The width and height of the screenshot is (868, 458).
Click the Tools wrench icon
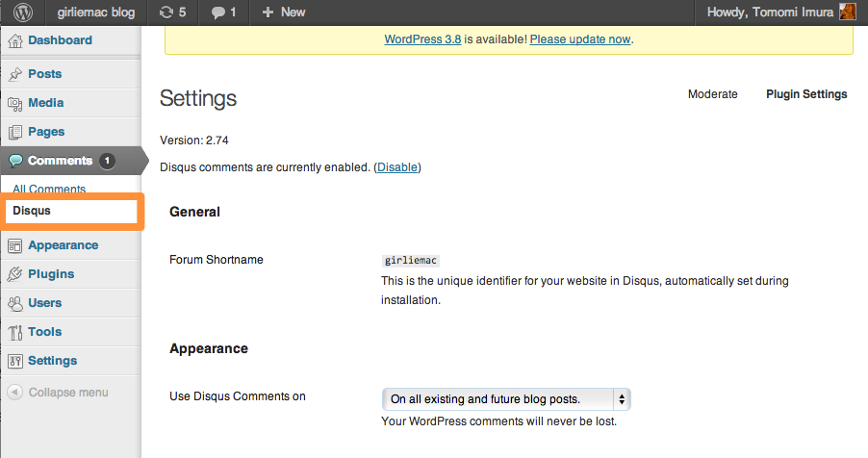(x=15, y=332)
